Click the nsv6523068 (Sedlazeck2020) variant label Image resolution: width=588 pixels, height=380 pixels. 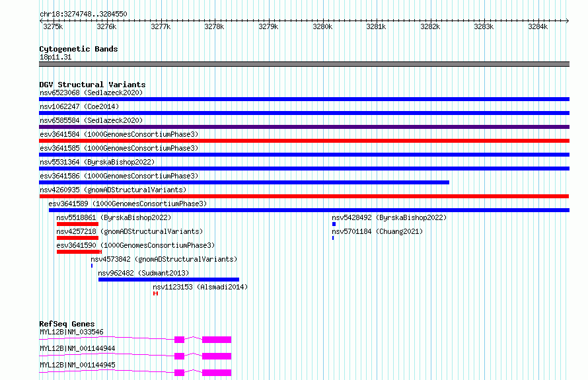[x=91, y=93]
